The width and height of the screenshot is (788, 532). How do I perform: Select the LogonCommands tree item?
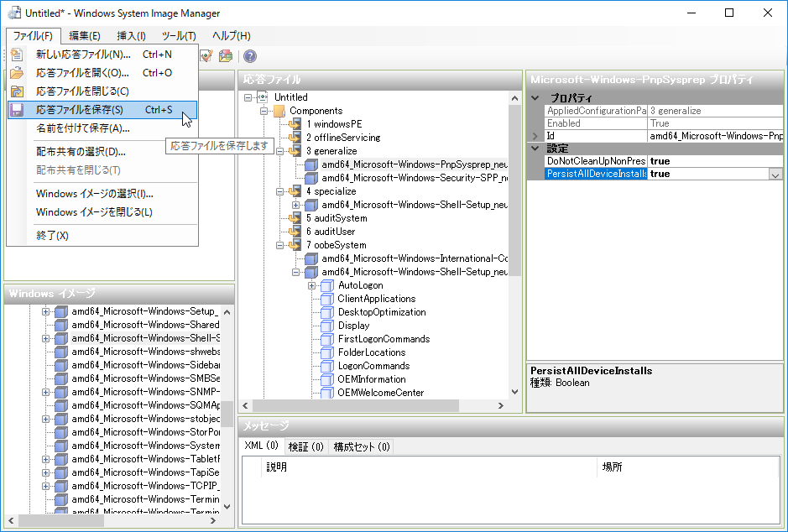tap(374, 366)
